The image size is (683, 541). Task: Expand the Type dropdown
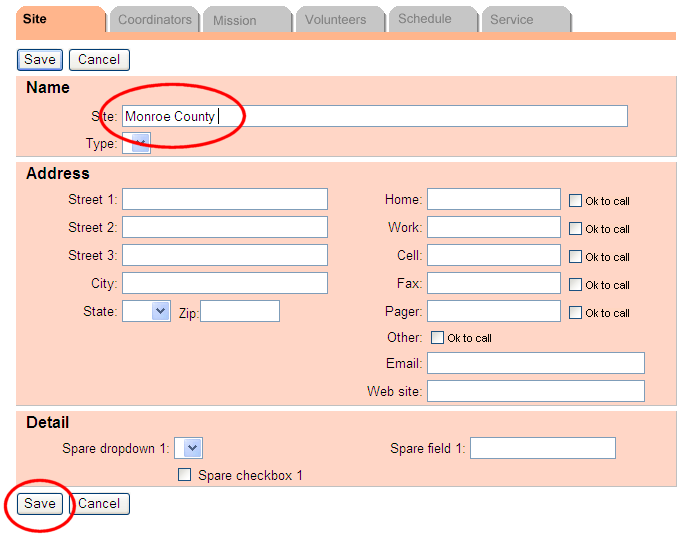point(137,144)
